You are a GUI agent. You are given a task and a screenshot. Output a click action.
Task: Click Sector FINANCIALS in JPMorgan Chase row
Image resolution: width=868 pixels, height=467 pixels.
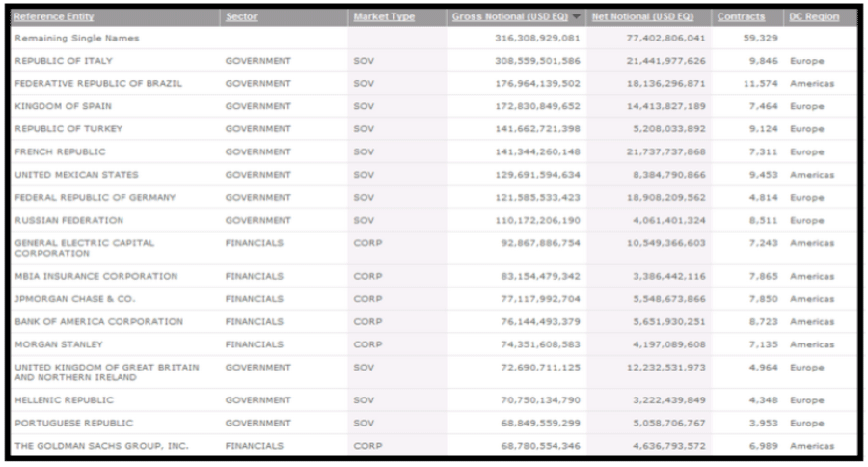[254, 299]
